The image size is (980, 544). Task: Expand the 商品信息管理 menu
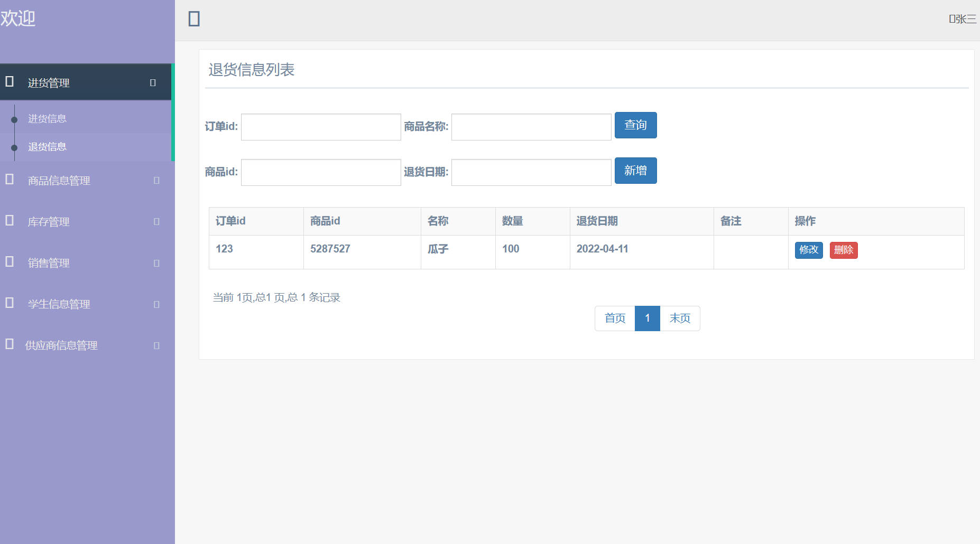58,180
